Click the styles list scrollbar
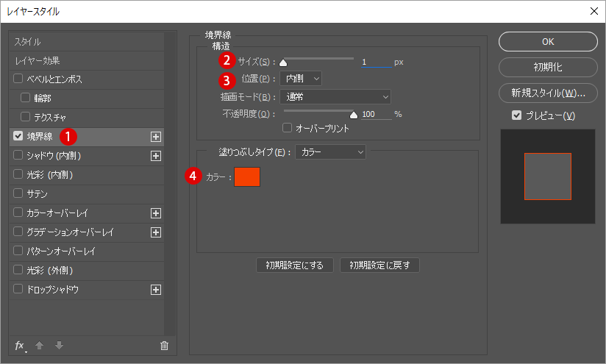The image size is (606, 364). (170, 184)
